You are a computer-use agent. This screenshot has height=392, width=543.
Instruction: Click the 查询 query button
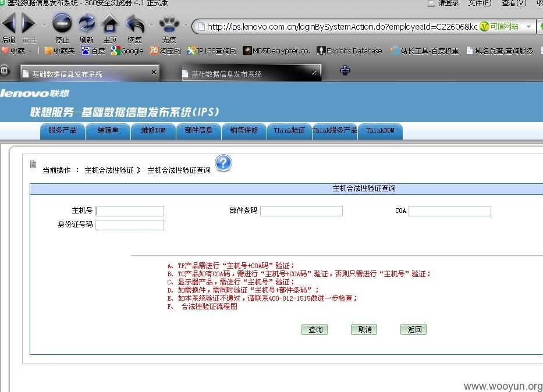(314, 329)
